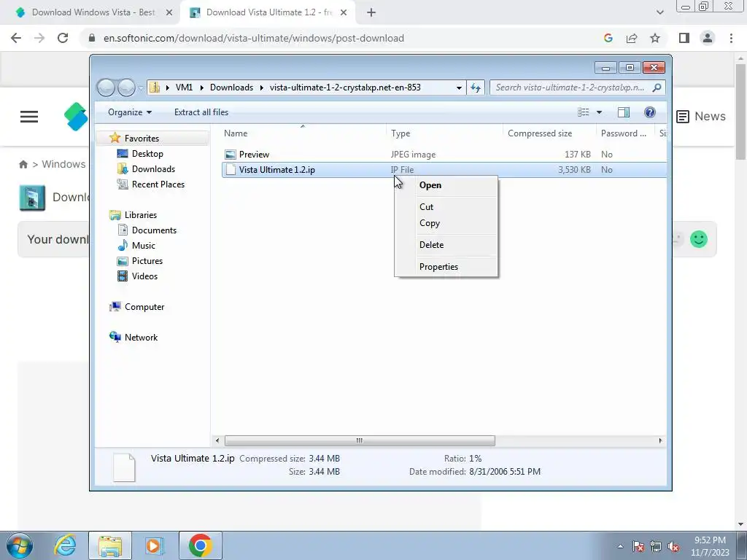Open Explorer help question mark icon
Image resolution: width=747 pixels, height=560 pixels.
(650, 112)
